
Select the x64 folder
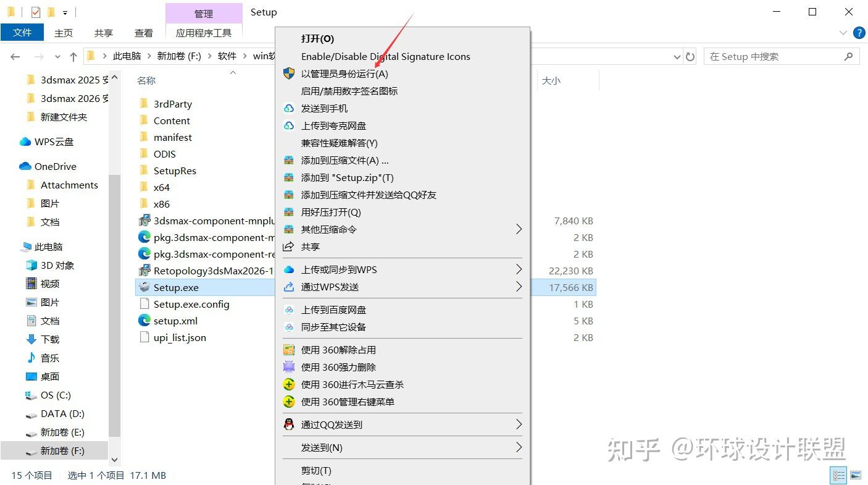tap(162, 187)
